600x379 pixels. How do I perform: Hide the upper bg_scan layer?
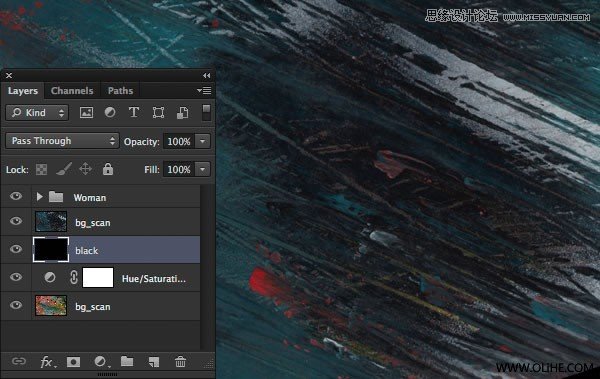[x=16, y=221]
